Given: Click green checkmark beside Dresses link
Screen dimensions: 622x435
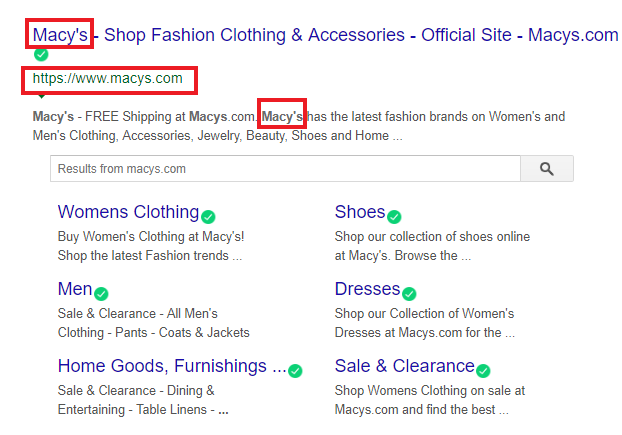Looking at the screenshot, I should click(409, 294).
